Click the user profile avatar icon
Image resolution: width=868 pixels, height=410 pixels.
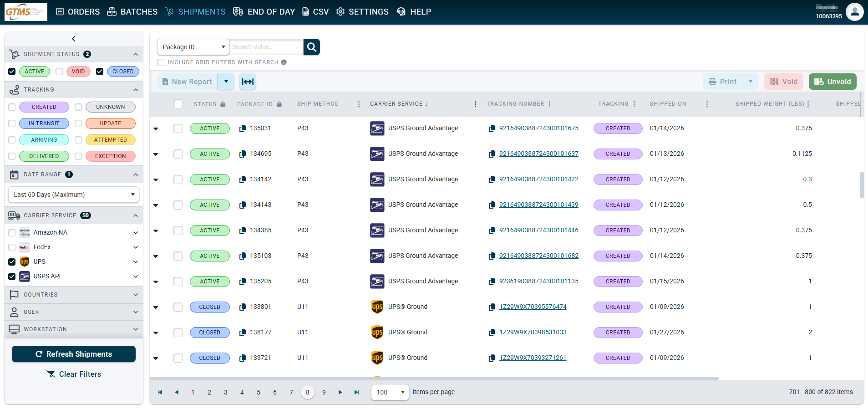[x=854, y=12]
